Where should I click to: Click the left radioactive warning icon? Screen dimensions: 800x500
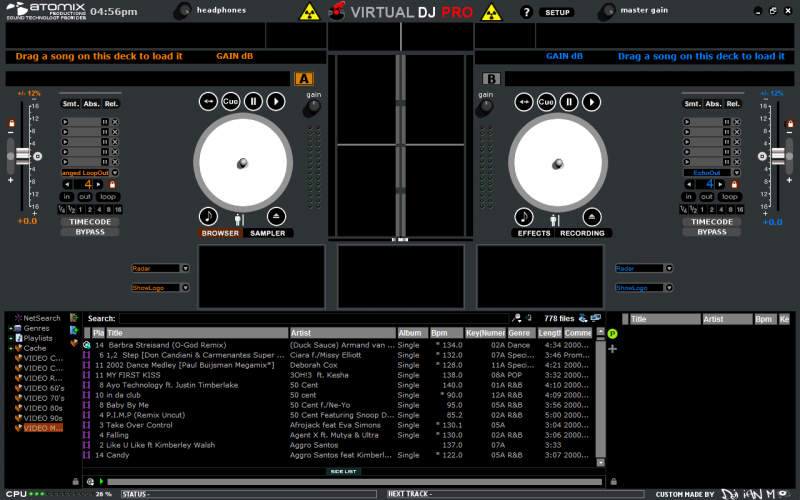pyautogui.click(x=309, y=12)
